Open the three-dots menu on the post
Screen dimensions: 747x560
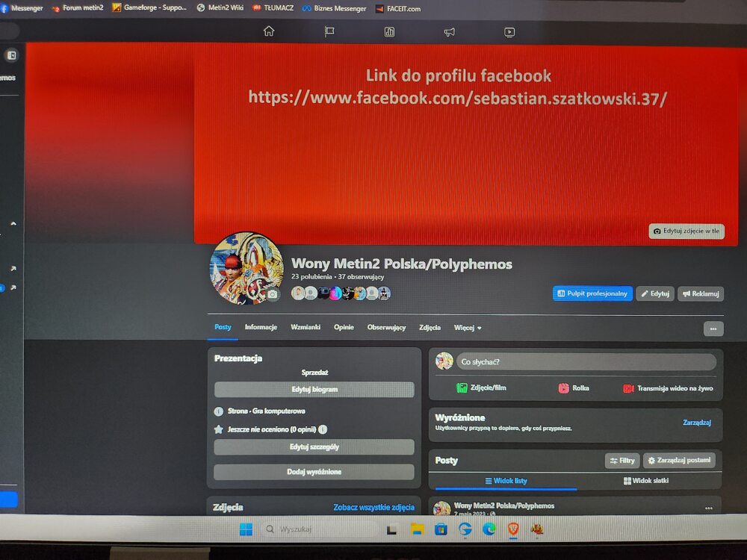pos(708,508)
